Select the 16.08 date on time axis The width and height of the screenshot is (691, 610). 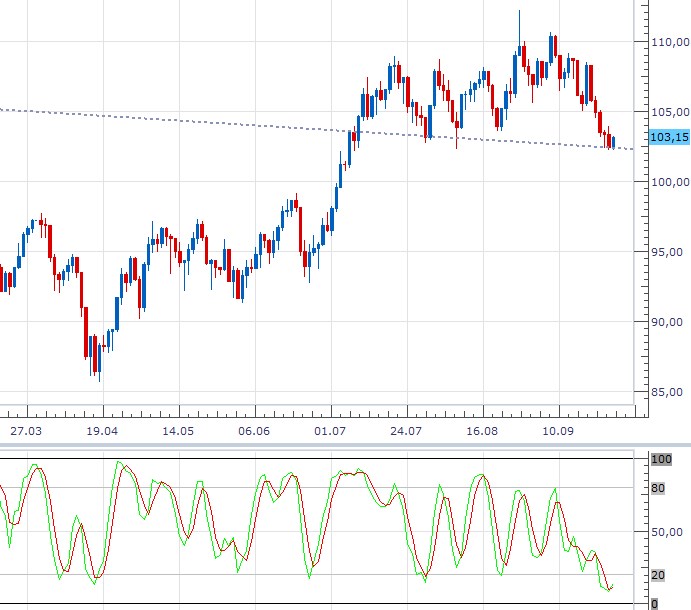[482, 430]
